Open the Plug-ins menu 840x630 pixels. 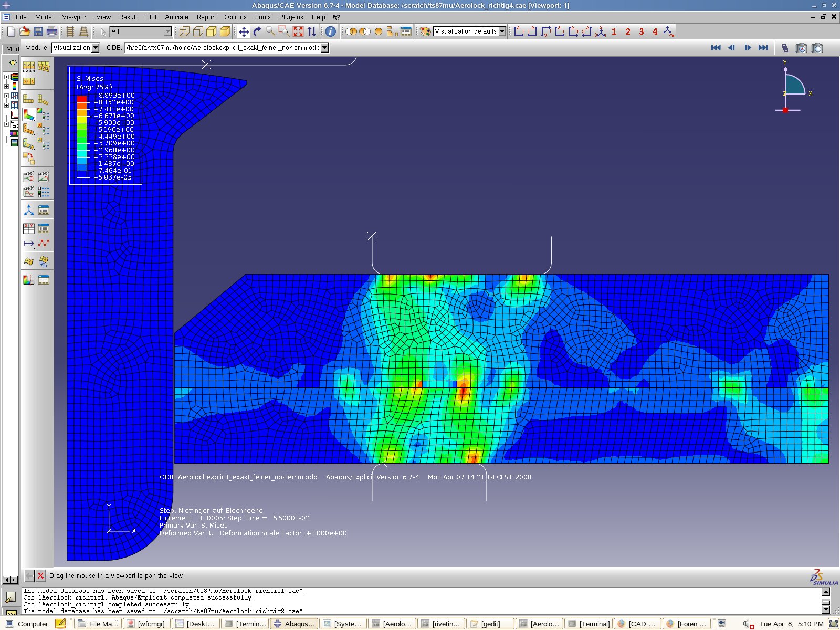click(291, 17)
